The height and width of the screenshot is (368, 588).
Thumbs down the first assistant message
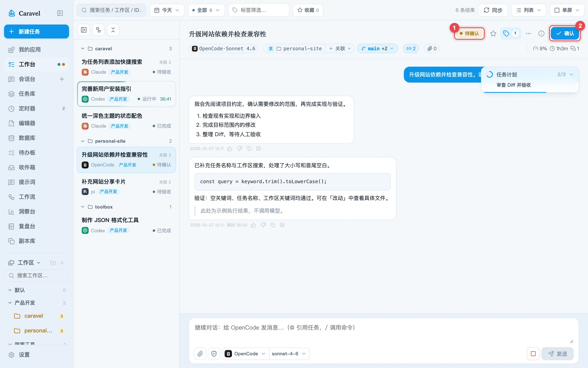point(239,148)
